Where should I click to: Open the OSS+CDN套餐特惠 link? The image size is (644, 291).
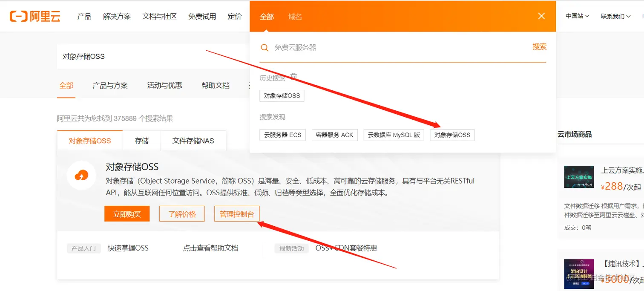(346, 248)
